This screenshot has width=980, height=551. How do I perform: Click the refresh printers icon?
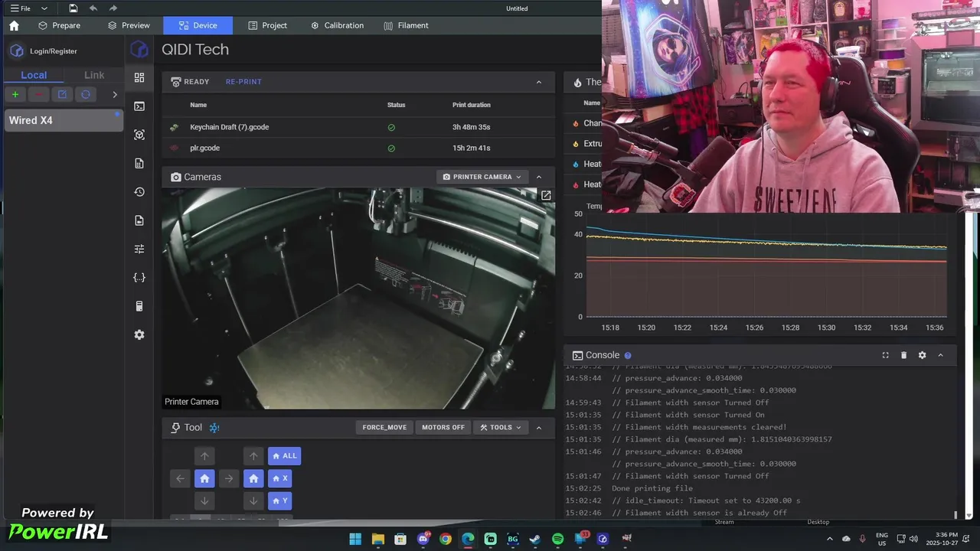tap(86, 94)
